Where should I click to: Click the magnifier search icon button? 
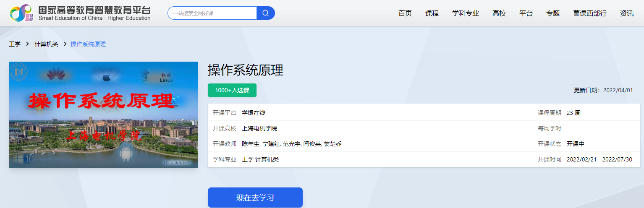click(265, 13)
